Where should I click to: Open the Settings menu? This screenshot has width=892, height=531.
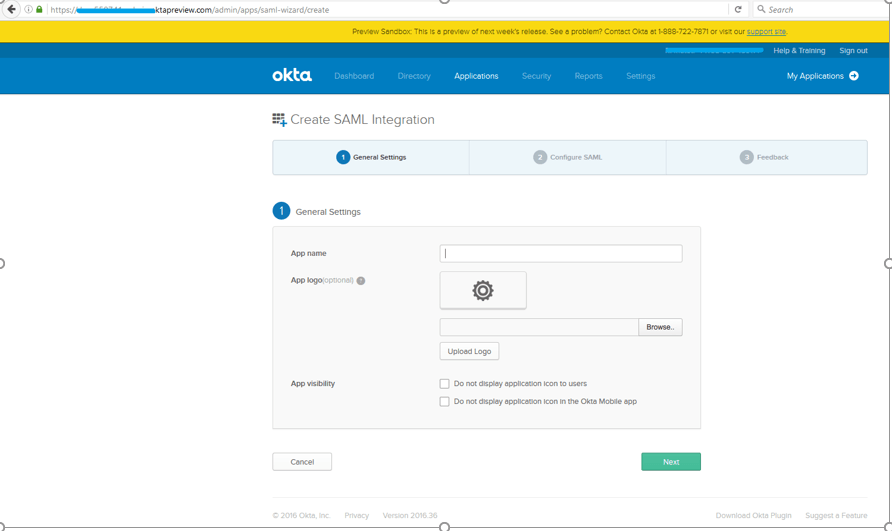point(641,76)
